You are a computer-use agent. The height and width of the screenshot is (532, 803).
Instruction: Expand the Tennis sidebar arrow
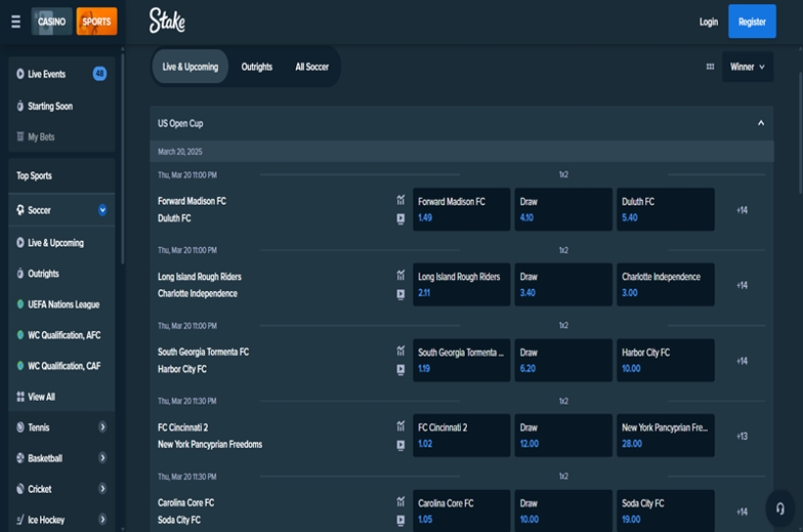(x=102, y=427)
